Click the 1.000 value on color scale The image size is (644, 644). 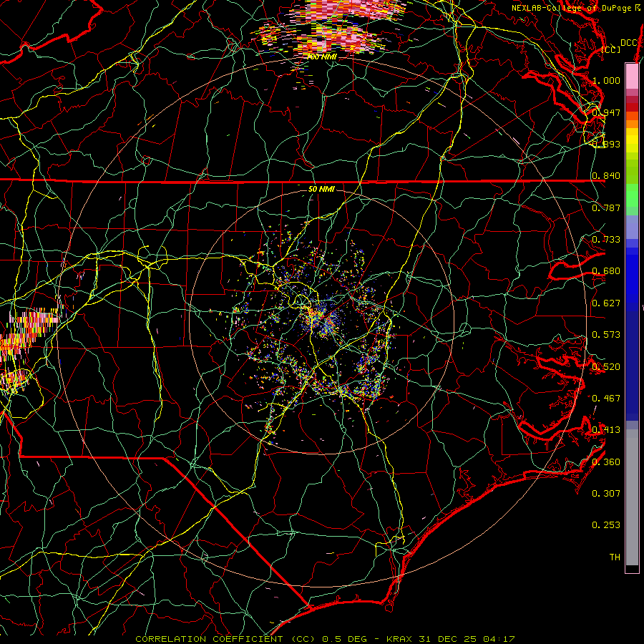(x=606, y=80)
